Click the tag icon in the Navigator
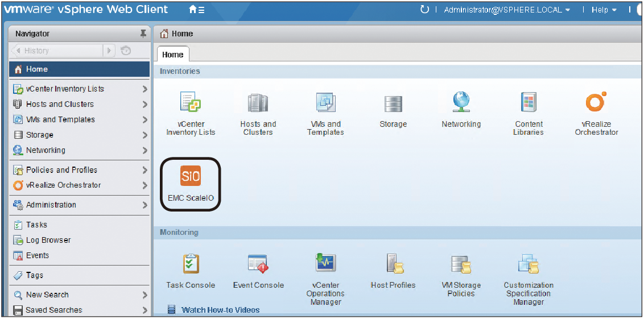The height and width of the screenshot is (319, 644). [x=18, y=275]
